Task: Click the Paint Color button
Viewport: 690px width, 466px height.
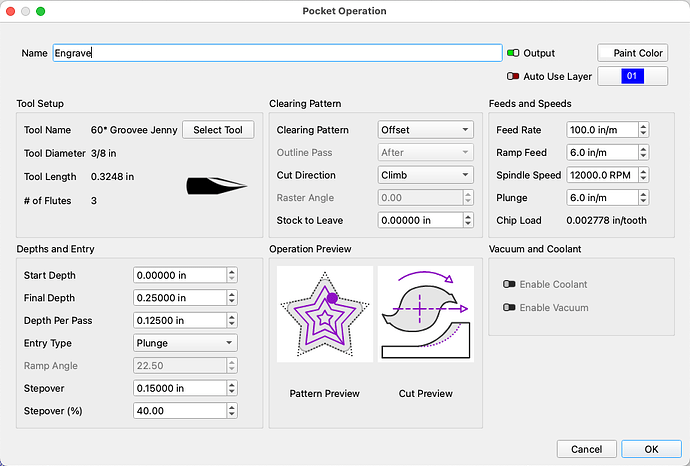Action: [x=632, y=53]
